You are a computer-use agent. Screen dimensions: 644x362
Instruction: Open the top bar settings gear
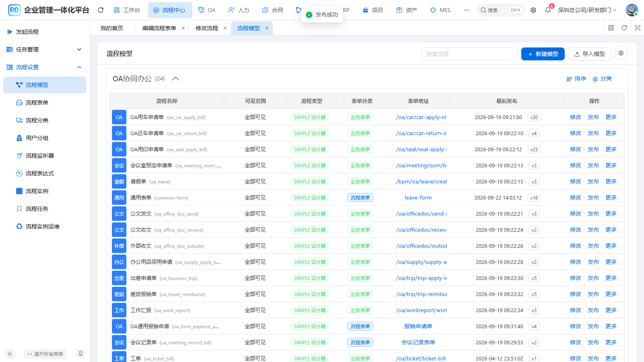pyautogui.click(x=533, y=10)
